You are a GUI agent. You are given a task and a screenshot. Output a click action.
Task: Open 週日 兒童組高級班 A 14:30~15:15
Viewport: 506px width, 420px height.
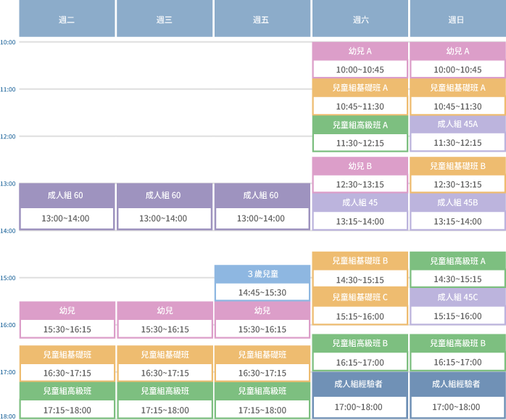[x=457, y=270]
